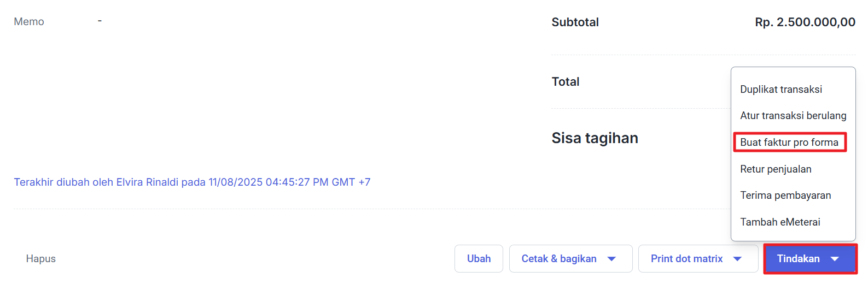
Task: Choose Tambah eMeterai from menu
Action: point(780,222)
